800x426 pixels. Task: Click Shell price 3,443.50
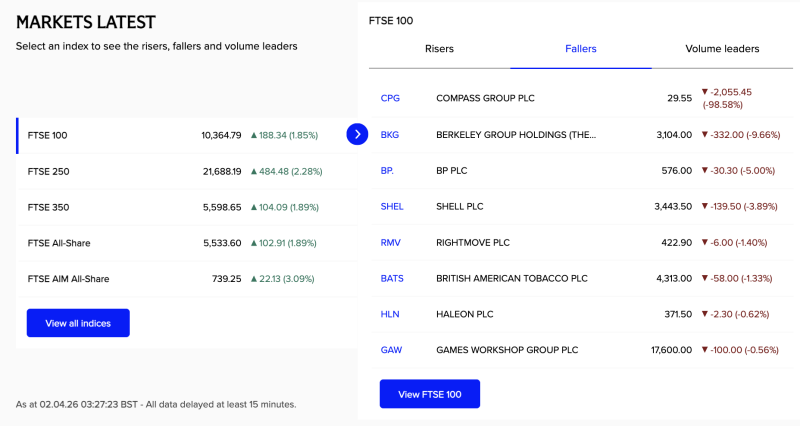point(673,206)
